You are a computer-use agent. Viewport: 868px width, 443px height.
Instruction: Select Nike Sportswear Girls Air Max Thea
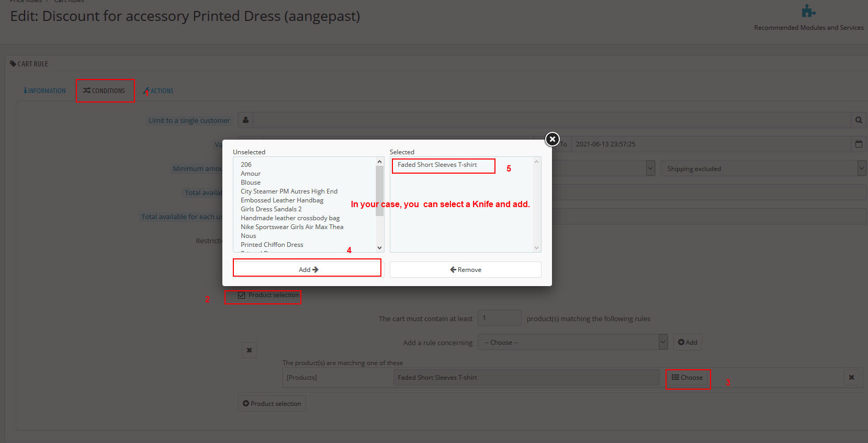292,227
